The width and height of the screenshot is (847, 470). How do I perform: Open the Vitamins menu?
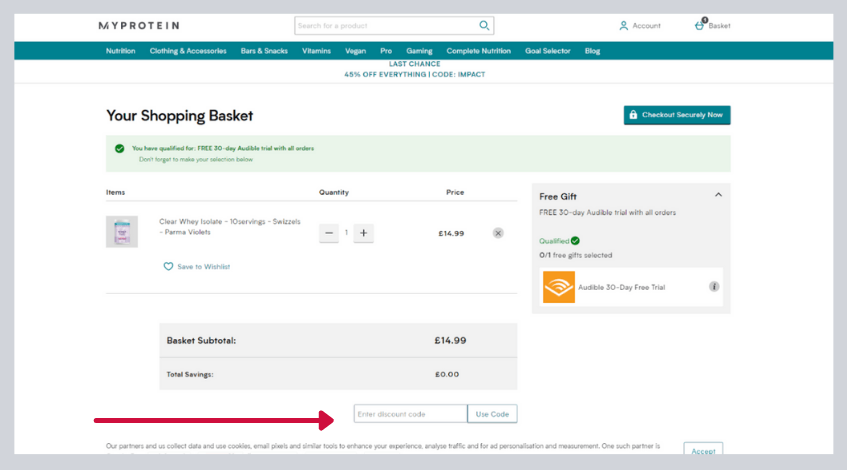tap(316, 51)
